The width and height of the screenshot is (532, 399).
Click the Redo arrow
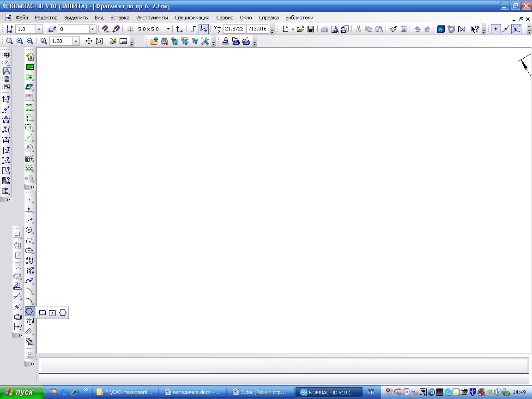pos(427,29)
